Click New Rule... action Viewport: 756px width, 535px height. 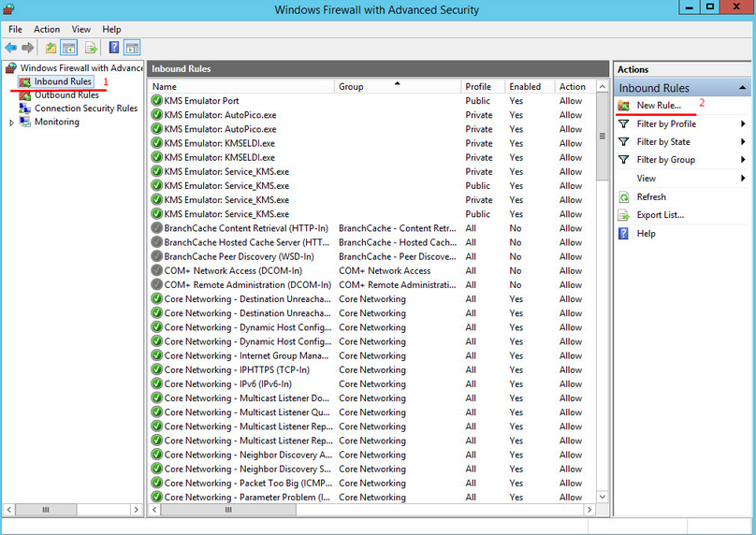click(659, 105)
